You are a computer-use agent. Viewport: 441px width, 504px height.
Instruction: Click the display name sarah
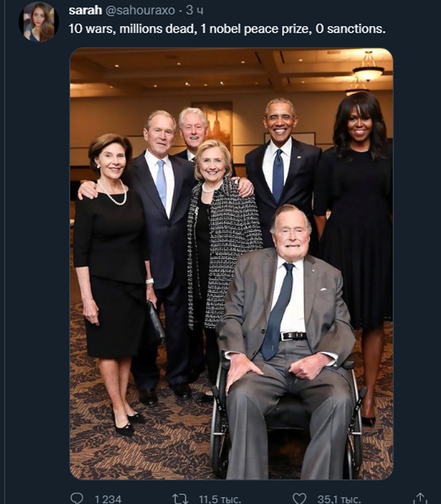pyautogui.click(x=85, y=10)
